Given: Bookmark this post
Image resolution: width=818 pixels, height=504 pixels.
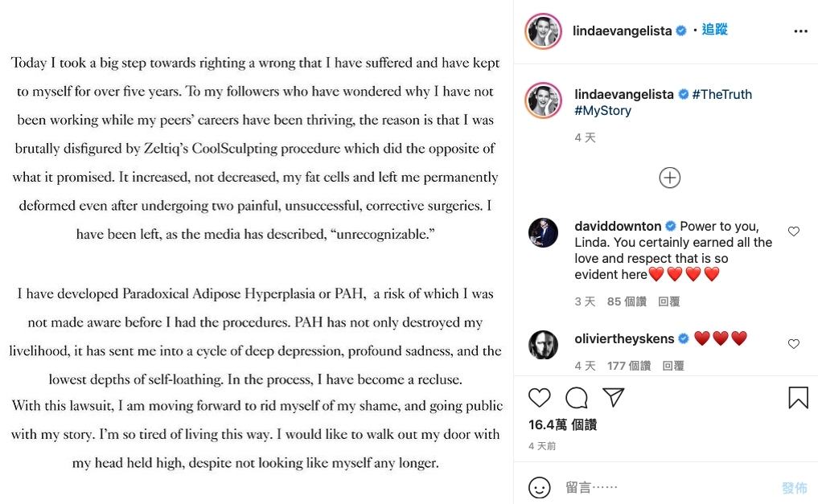Looking at the screenshot, I should point(798,397).
